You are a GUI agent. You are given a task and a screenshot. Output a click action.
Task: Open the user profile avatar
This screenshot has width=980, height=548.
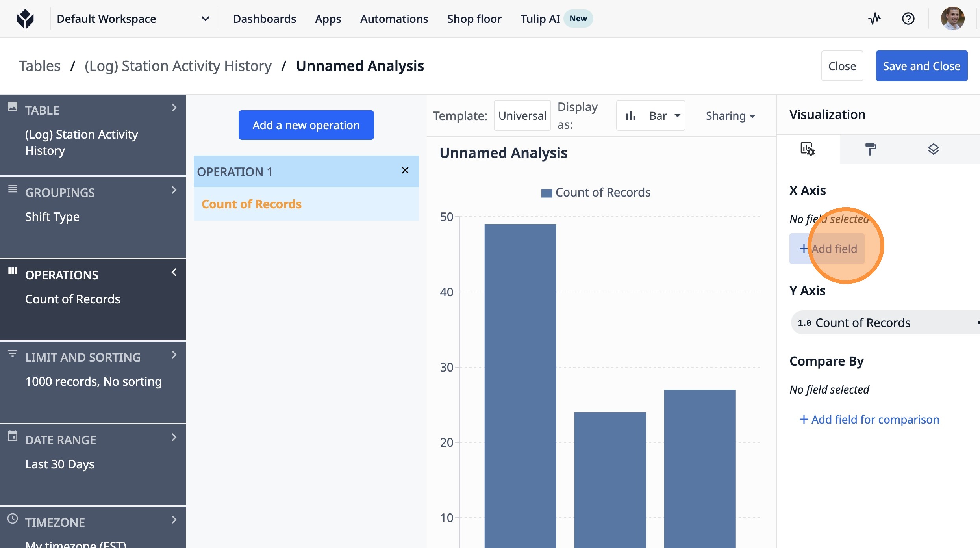click(952, 19)
